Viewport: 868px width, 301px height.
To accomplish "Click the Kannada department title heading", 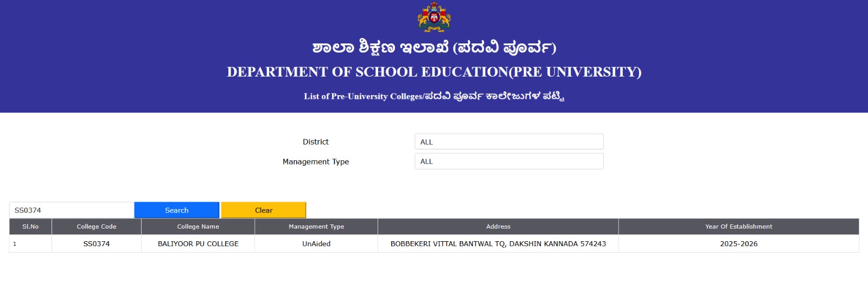I will coord(434,48).
